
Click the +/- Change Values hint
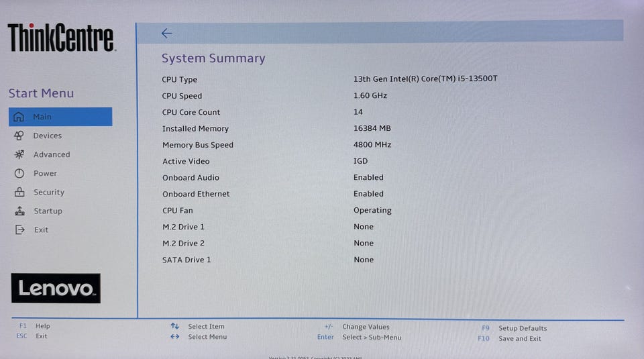357,327
